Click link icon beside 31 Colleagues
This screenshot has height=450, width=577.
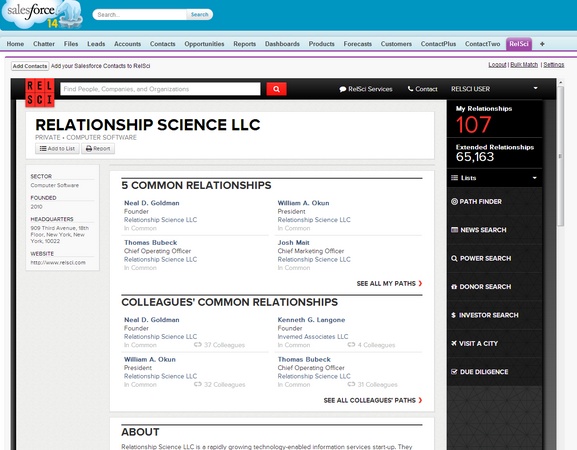pos(351,384)
